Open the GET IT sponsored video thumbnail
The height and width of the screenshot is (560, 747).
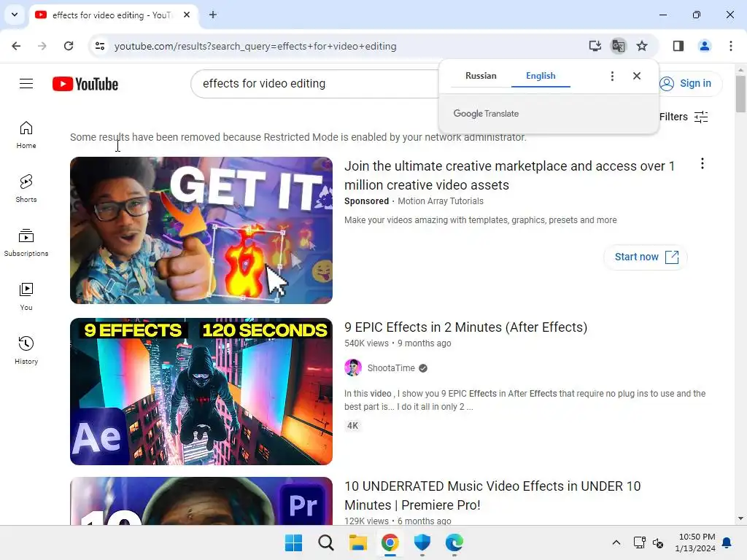tap(201, 230)
